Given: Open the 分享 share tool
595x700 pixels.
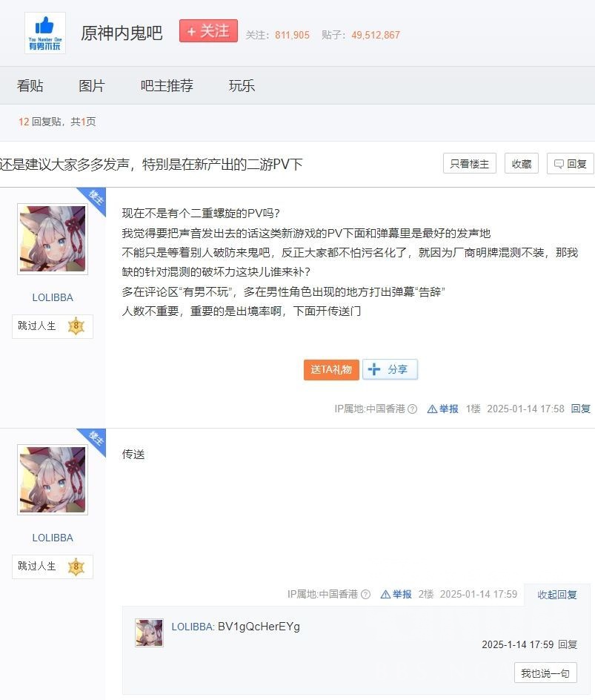Looking at the screenshot, I should point(389,369).
